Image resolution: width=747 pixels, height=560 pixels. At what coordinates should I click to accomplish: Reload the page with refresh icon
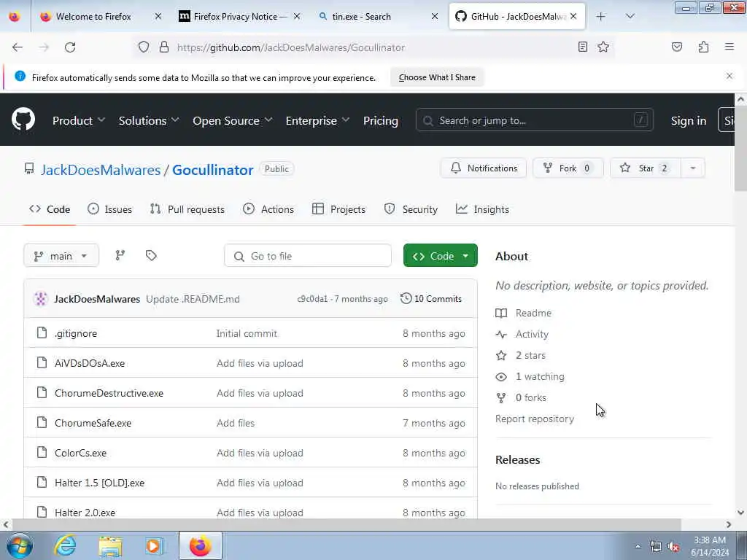[70, 47]
